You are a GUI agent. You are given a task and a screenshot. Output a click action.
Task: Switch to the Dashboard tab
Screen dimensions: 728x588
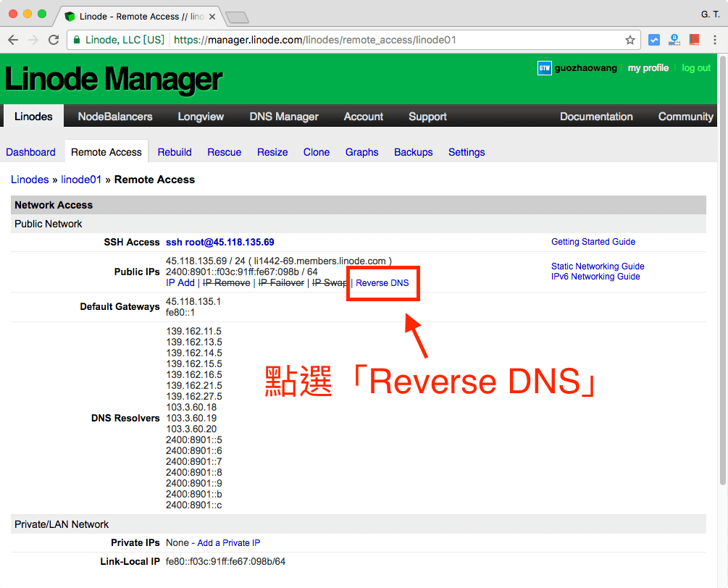(x=30, y=152)
